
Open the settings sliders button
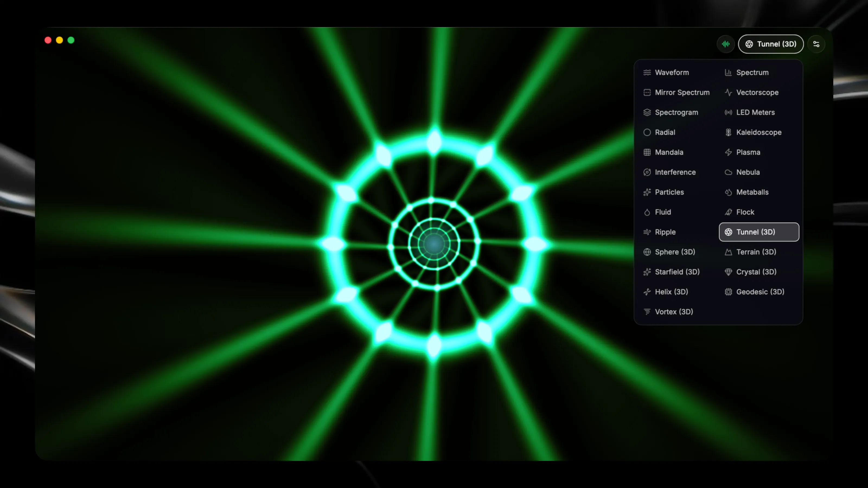click(x=816, y=44)
